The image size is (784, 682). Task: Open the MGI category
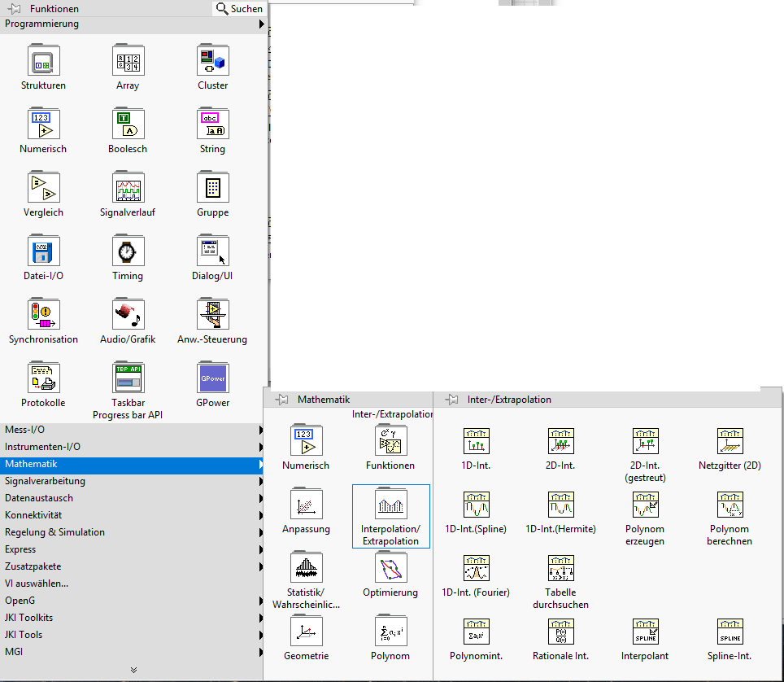133,652
